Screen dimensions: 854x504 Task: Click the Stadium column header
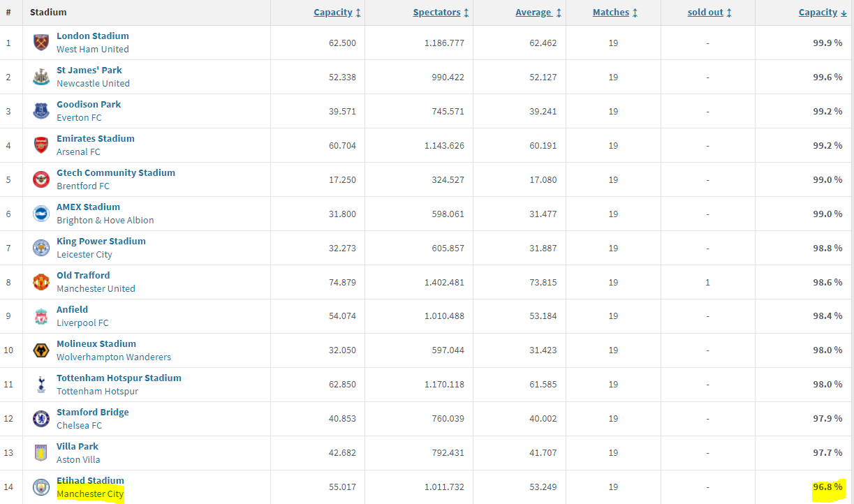coord(48,13)
